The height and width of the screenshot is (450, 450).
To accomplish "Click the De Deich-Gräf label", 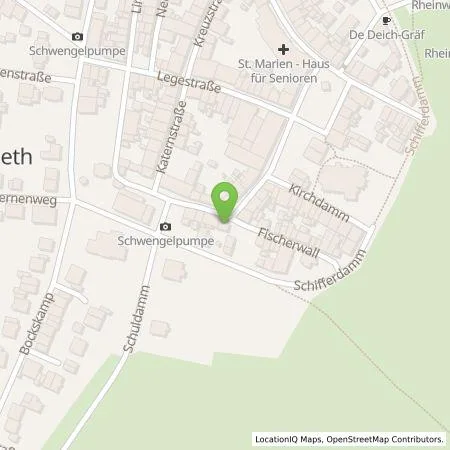I will coord(387,35).
